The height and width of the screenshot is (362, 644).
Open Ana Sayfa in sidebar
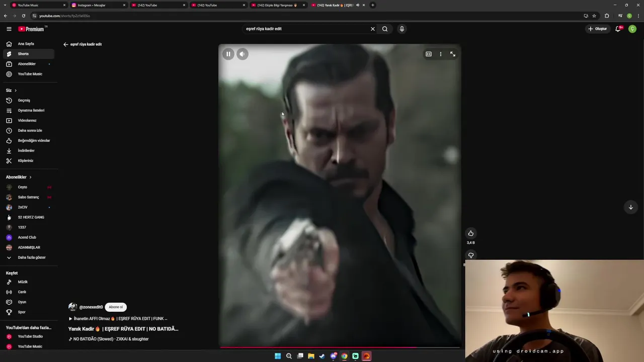click(x=29, y=44)
